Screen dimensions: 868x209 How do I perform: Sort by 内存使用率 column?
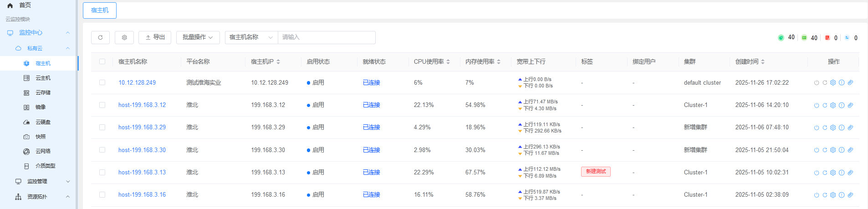(499, 61)
